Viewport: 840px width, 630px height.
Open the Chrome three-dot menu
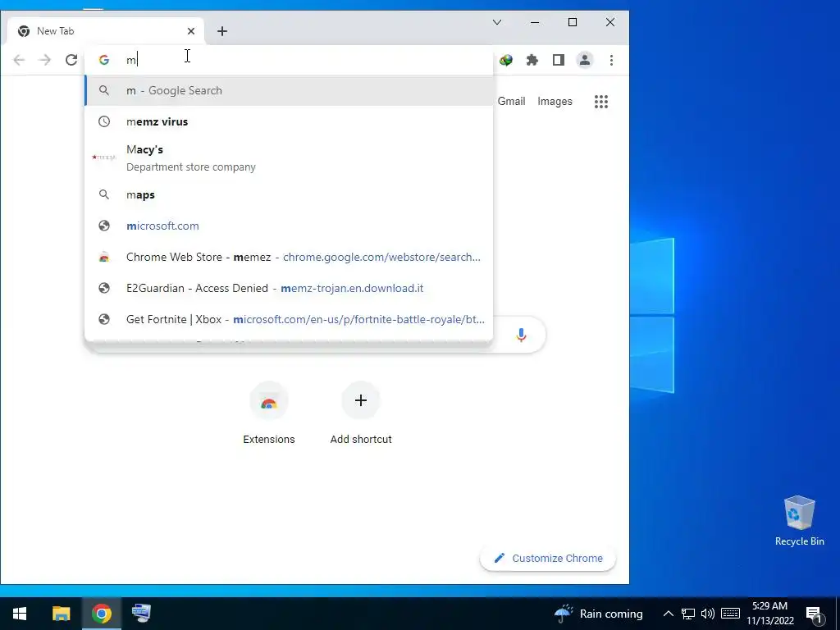coord(611,60)
